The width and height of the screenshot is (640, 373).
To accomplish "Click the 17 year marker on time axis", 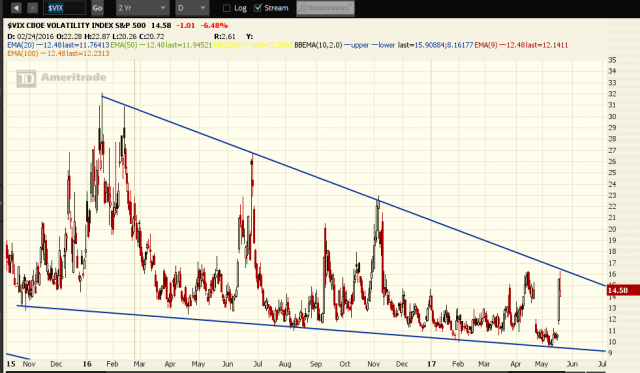I will (x=431, y=364).
